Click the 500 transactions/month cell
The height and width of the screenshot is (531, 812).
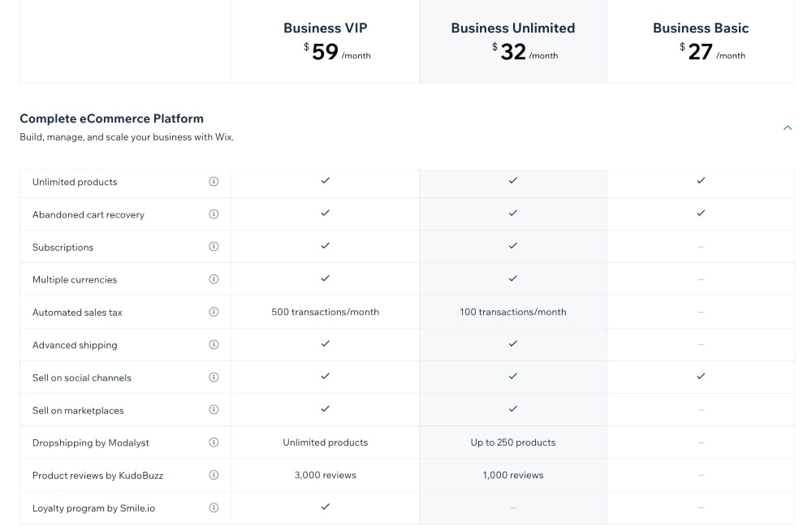click(325, 312)
